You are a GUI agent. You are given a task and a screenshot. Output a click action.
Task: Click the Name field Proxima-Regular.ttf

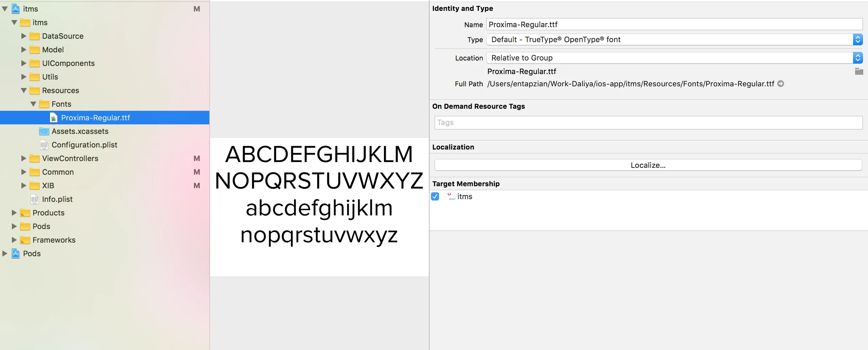[x=675, y=24]
